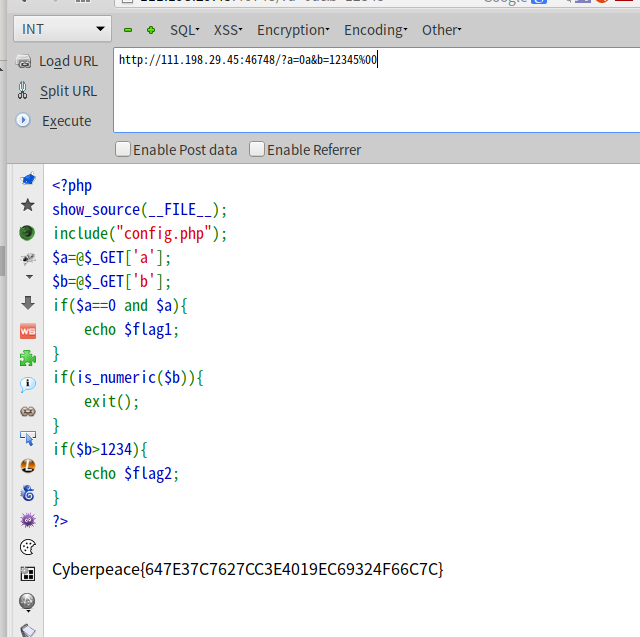This screenshot has height=637, width=640.
Task: Click the cookie icon in sidebar
Action: click(x=27, y=547)
